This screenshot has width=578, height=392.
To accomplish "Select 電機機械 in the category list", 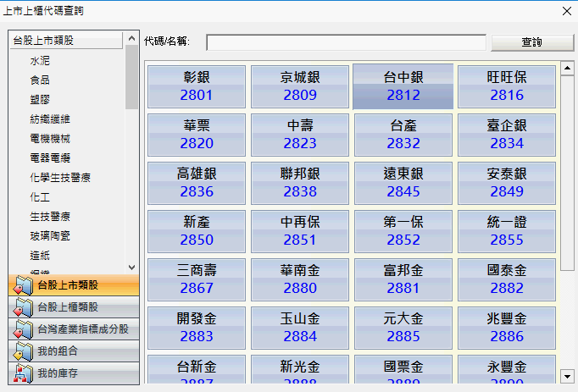I will click(x=50, y=139).
